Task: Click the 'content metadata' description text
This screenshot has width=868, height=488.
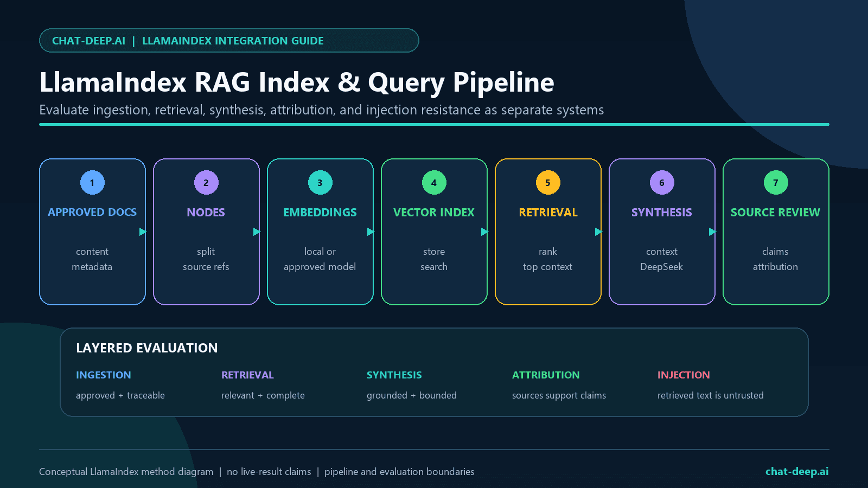Action: [x=92, y=259]
